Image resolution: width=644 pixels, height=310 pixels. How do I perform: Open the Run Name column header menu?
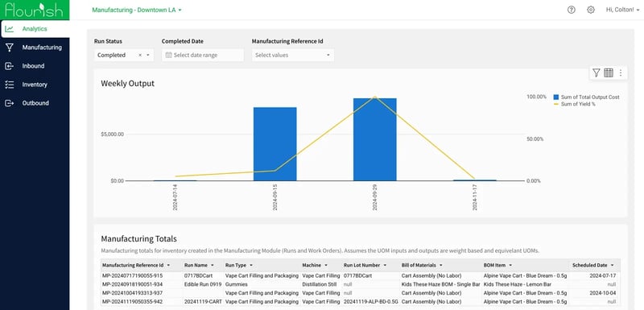[x=213, y=265]
